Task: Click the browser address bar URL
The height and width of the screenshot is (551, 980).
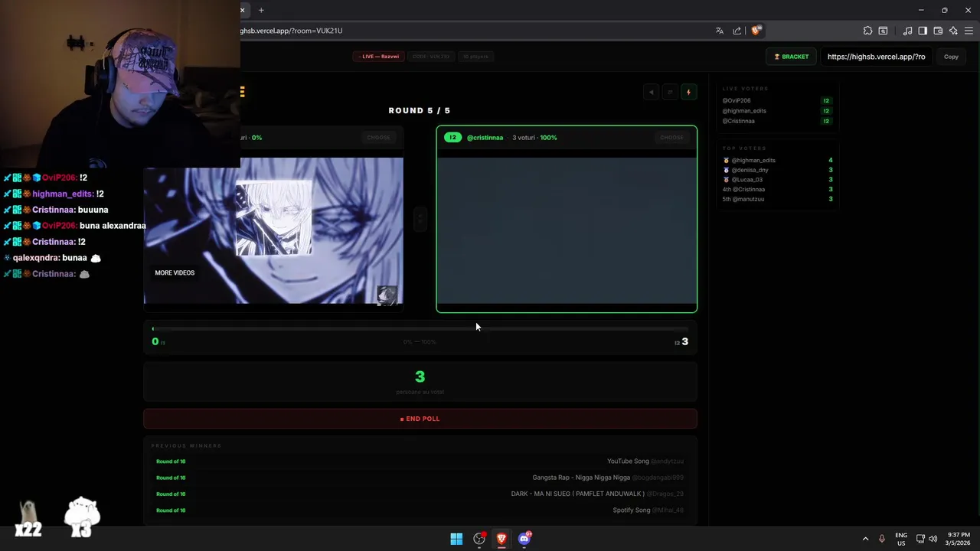Action: click(291, 31)
